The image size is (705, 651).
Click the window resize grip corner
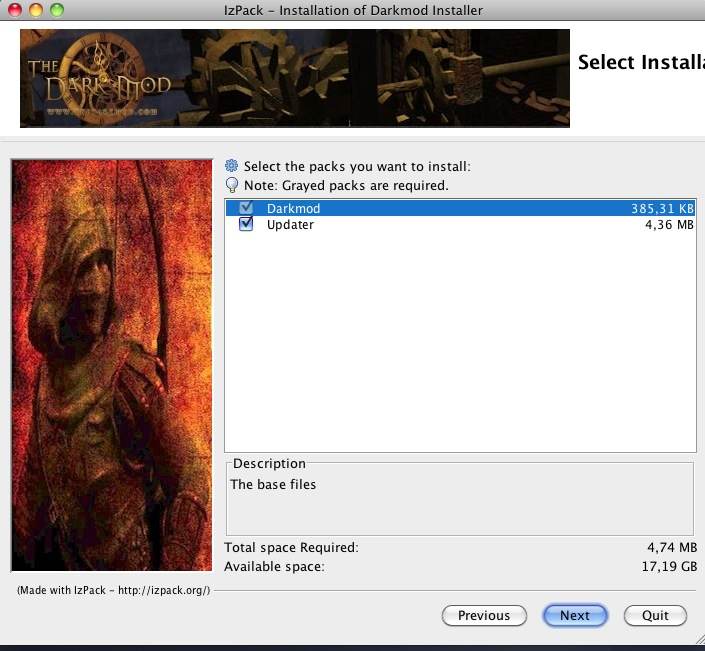click(x=699, y=639)
